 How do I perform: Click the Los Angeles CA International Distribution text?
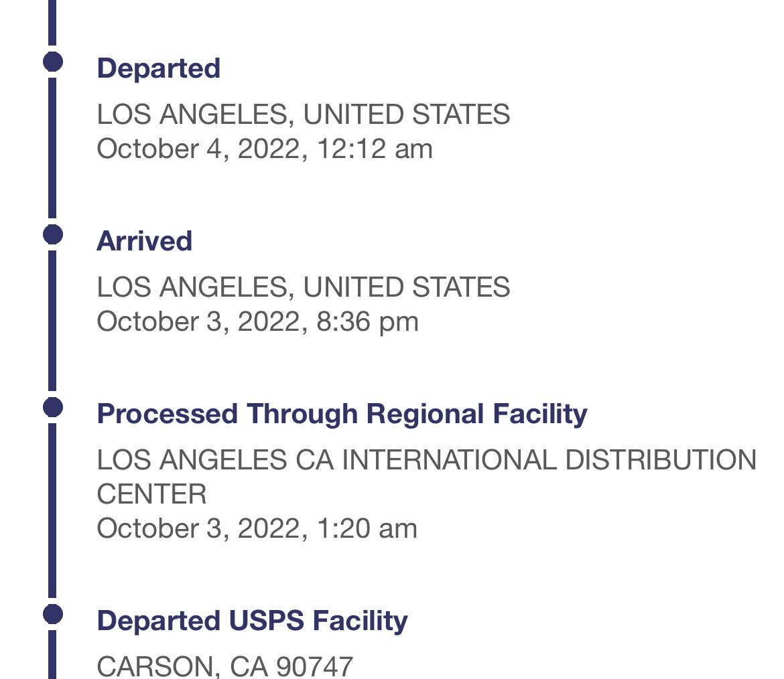427,460
